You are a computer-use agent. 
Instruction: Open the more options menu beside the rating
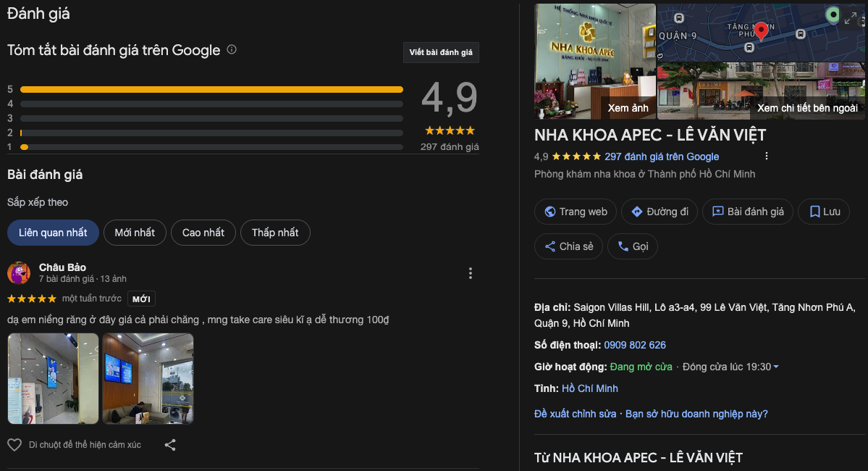[767, 156]
